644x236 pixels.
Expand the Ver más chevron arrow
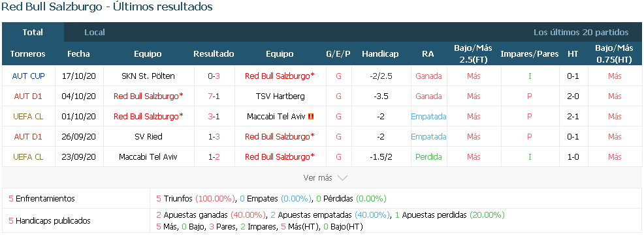(342, 178)
